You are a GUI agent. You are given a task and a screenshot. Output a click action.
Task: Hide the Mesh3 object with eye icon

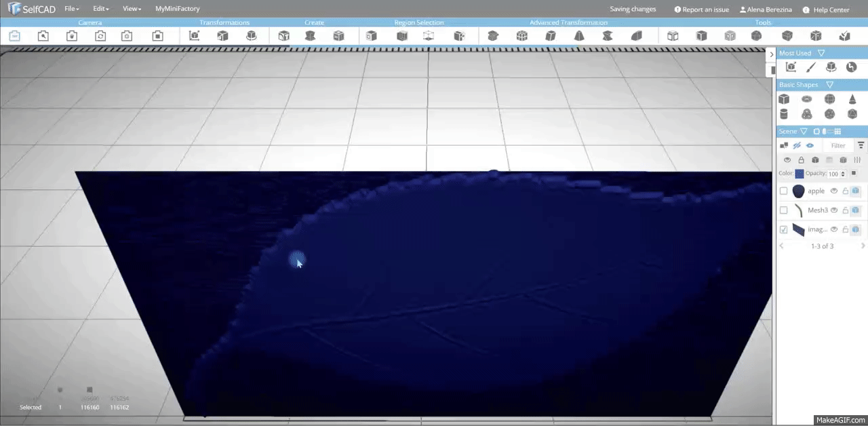point(834,210)
